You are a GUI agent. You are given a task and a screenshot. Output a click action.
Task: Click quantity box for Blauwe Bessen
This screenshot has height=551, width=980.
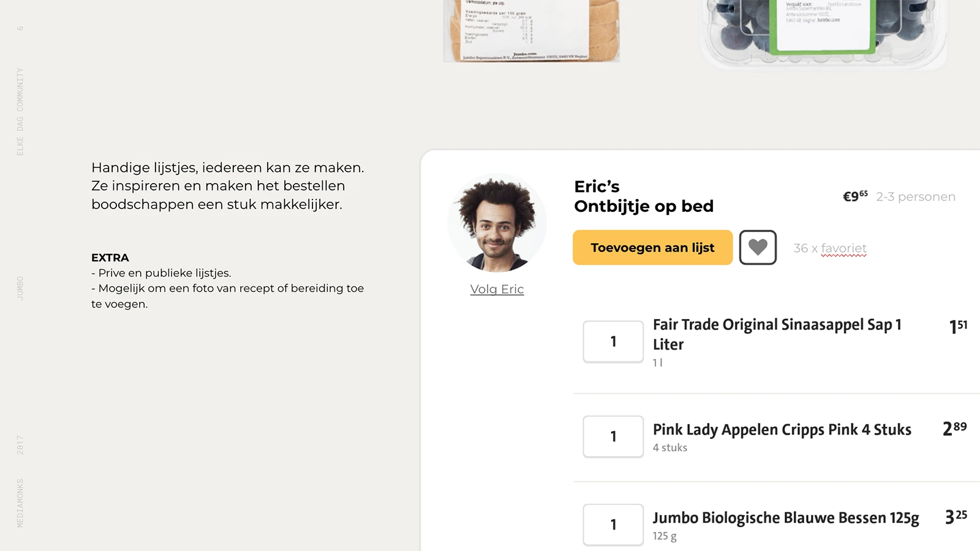(613, 525)
